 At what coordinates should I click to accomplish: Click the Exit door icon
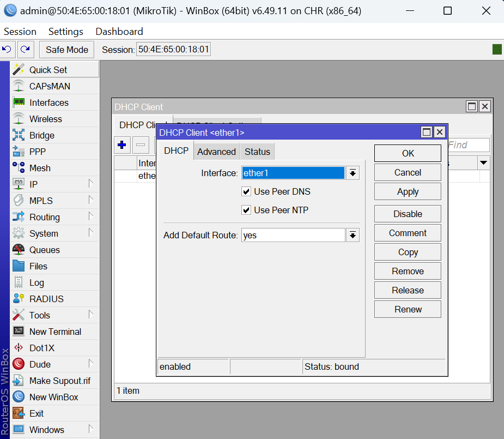pos(19,413)
